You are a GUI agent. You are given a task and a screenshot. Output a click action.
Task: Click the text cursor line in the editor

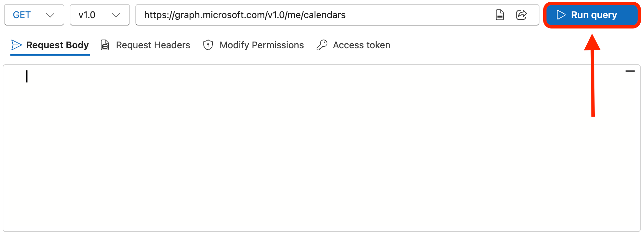click(27, 76)
